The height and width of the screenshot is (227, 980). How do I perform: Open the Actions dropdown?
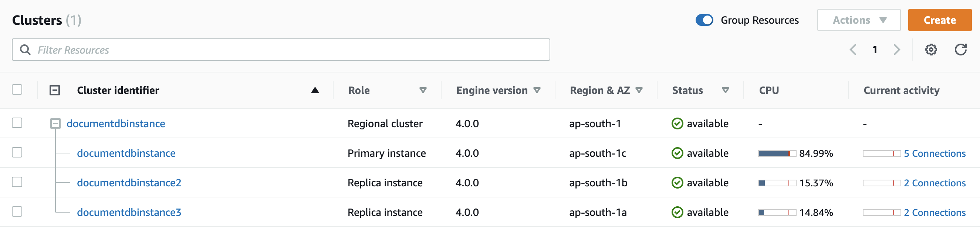pos(858,20)
